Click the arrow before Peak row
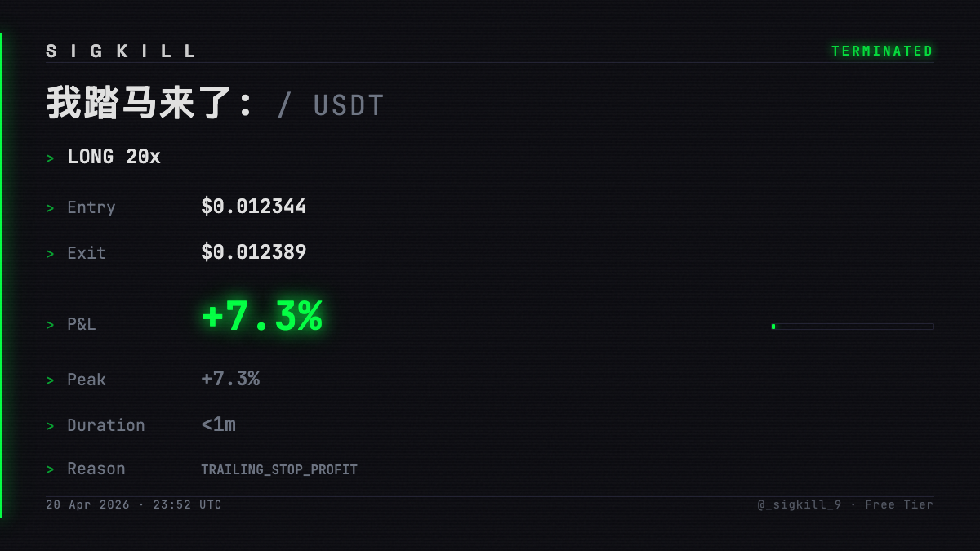The image size is (980, 551). 50,381
